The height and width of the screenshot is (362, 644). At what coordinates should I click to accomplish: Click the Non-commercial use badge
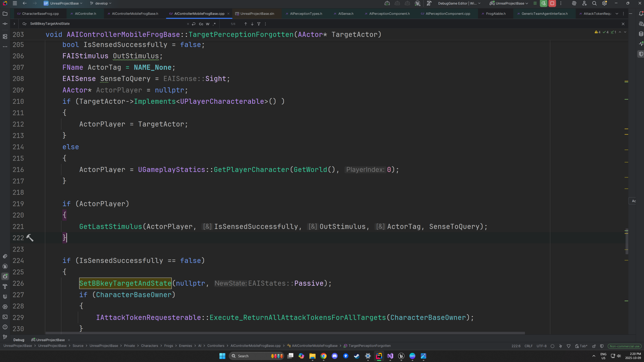click(624, 346)
